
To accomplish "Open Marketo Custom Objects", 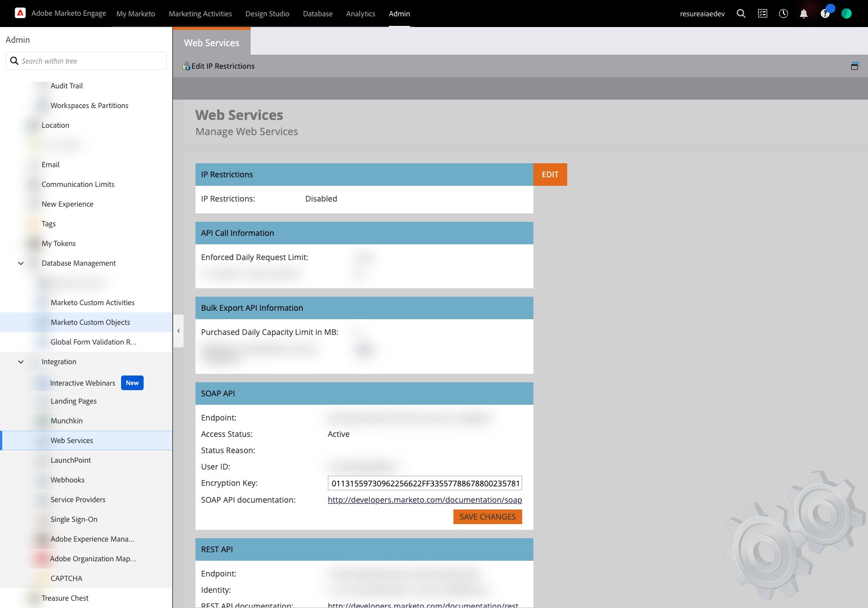I will (x=90, y=323).
